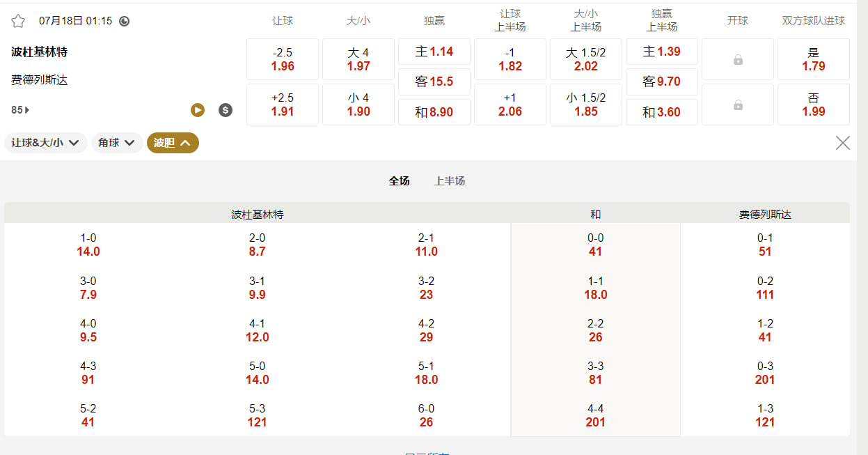Select both teams score 是 1.79
The image size is (868, 455).
tap(814, 59)
